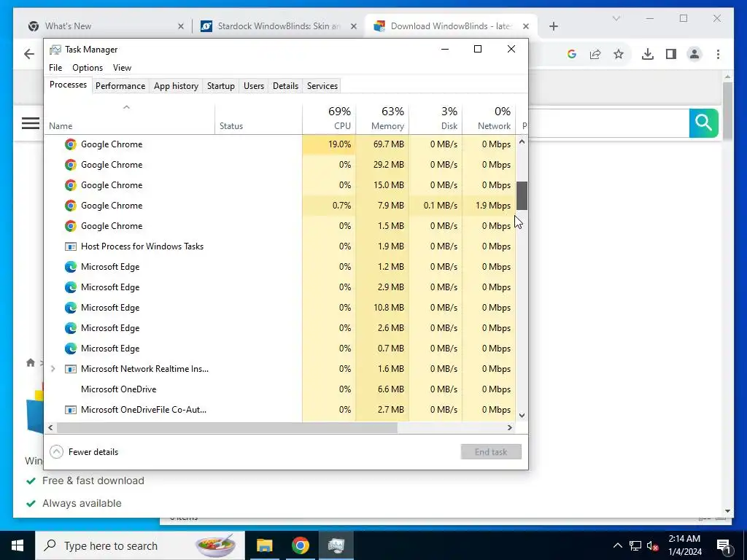This screenshot has height=560, width=747.
Task: Open the Chrome side panel icon
Action: click(671, 54)
